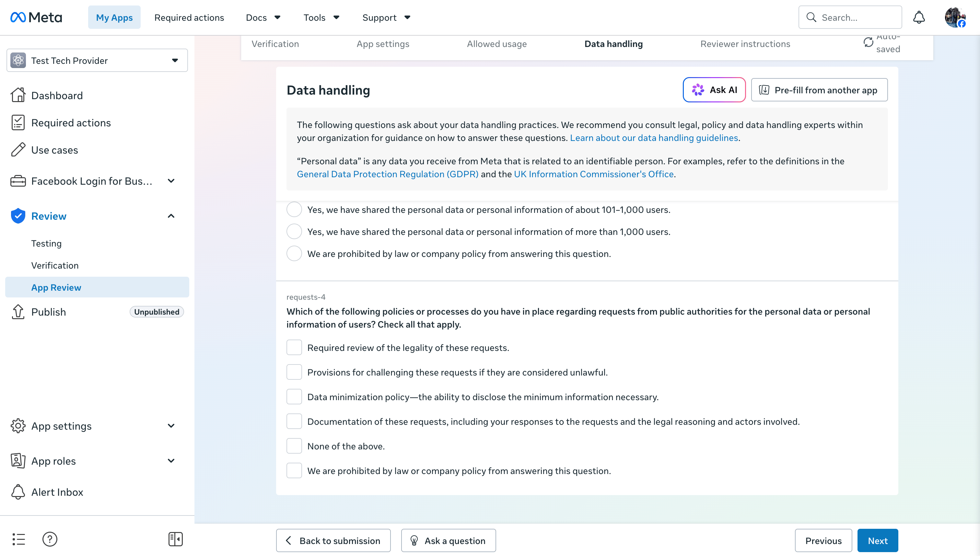Click the Auto-saved refresh icon

coord(868,42)
